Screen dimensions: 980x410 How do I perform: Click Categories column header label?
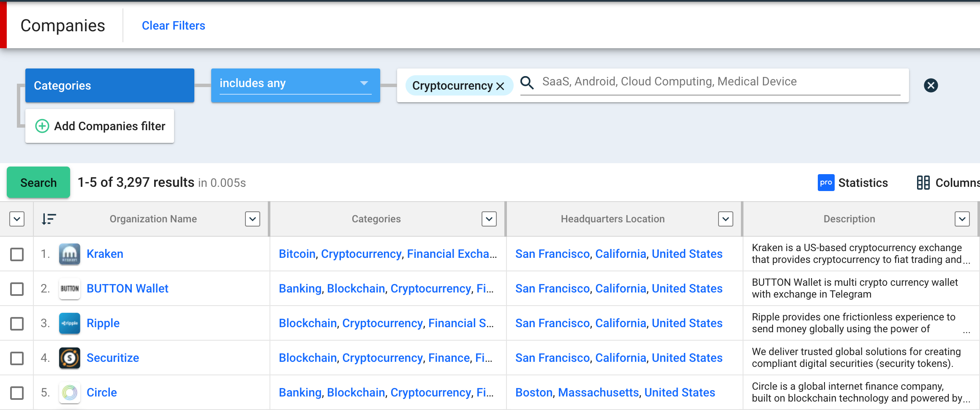pyautogui.click(x=376, y=219)
